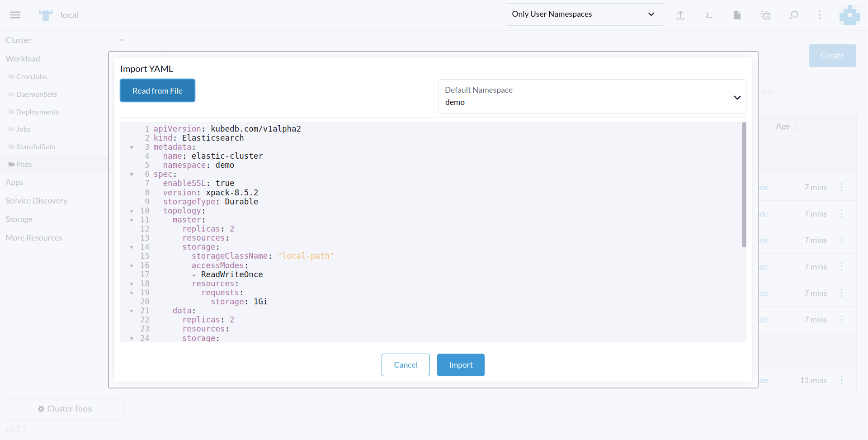Open StatefulSets in the Workload menu
868x440 pixels.
click(x=35, y=147)
